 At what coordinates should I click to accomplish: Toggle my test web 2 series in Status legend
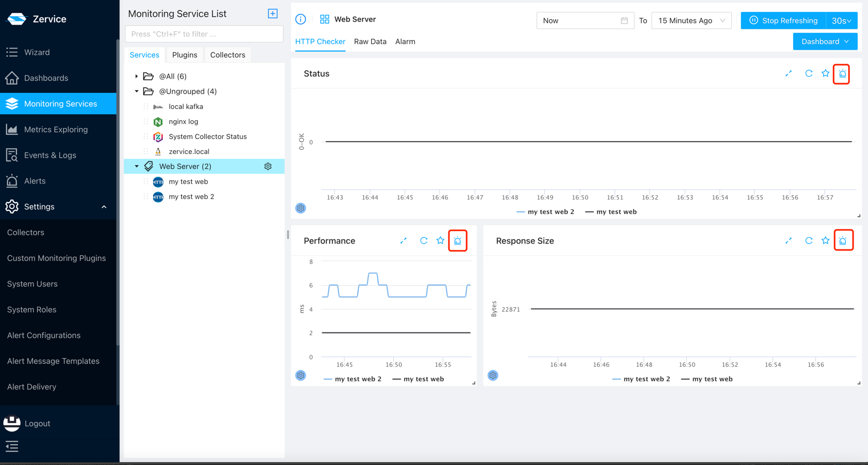(545, 212)
